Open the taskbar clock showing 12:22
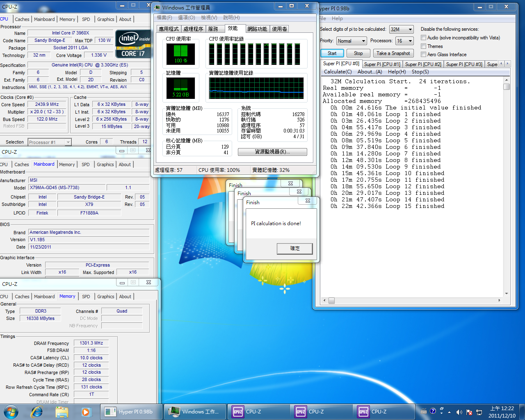Image resolution: width=525 pixels, height=420 pixels. point(502,412)
